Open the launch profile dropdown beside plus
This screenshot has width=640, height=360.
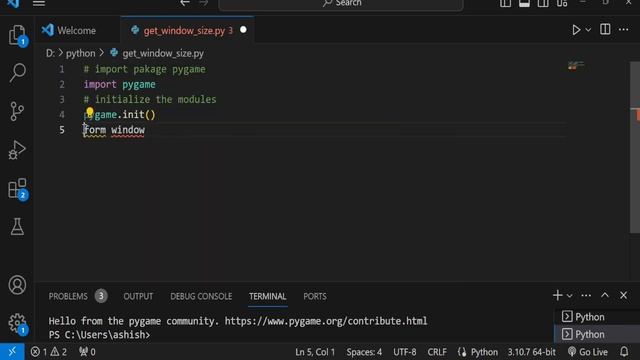(570, 296)
